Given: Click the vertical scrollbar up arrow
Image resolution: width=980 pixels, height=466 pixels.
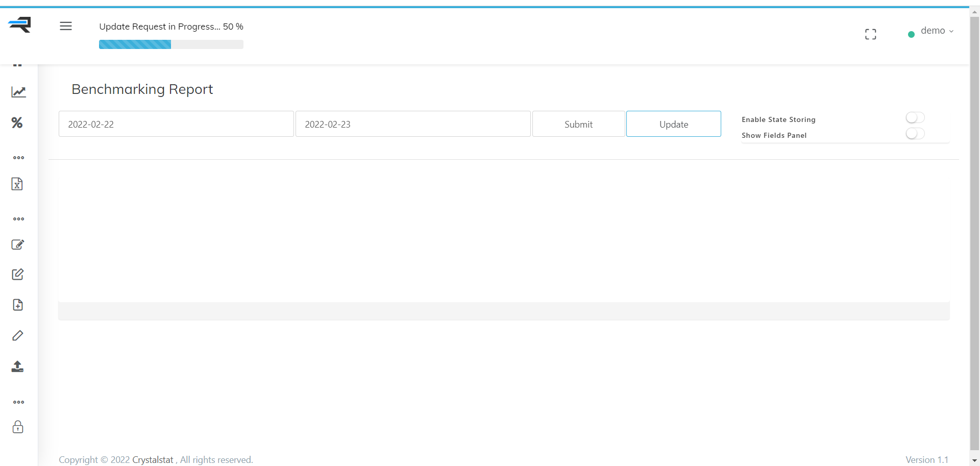Looking at the screenshot, I should [974, 12].
